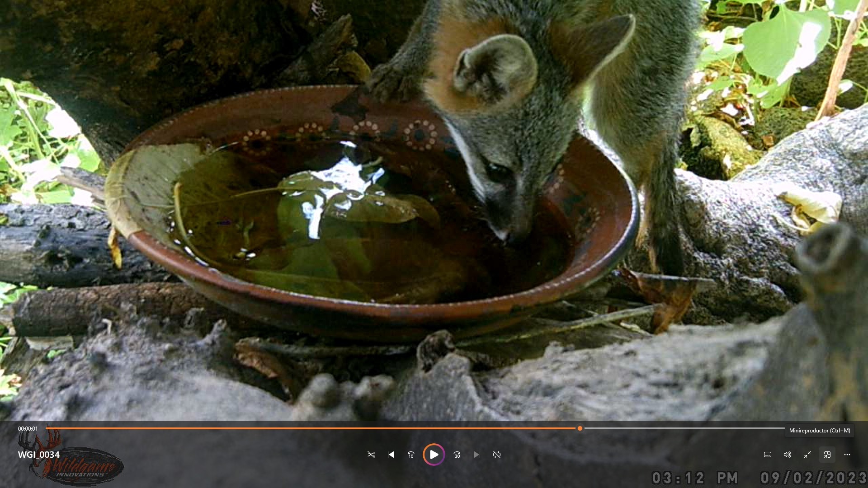868x488 pixels.
Task: Skip back 10 seconds
Action: [x=411, y=455]
